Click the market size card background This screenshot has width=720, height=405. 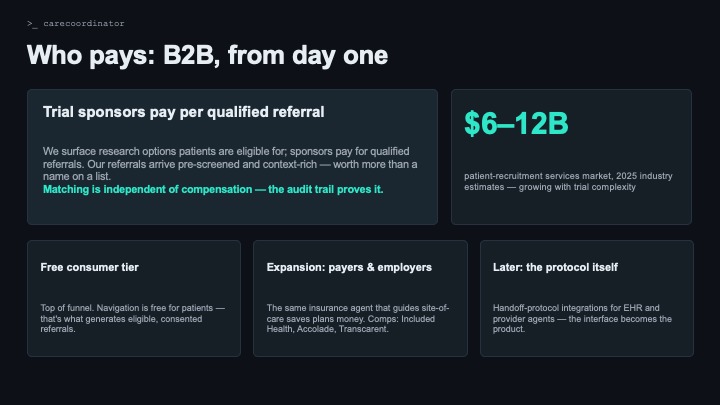pyautogui.click(x=571, y=209)
